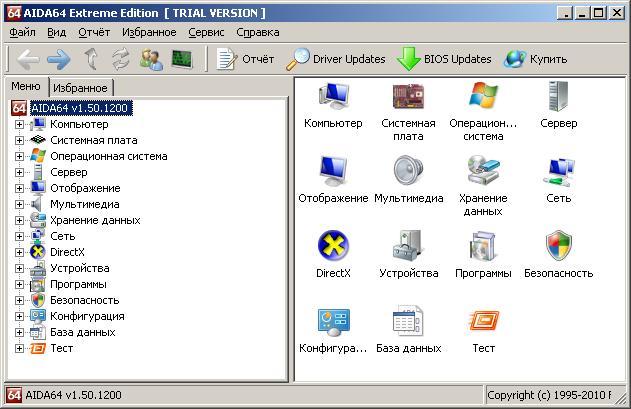Open the Справка menu

[258, 33]
